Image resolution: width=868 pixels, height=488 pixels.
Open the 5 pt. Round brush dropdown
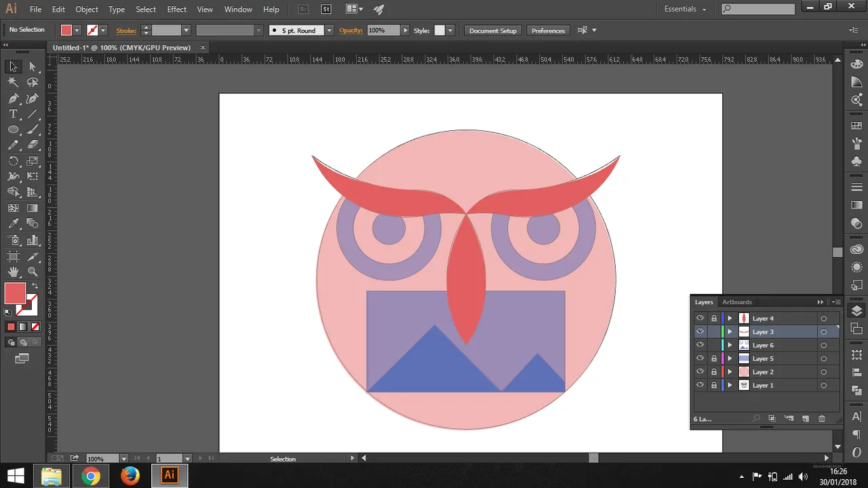tap(329, 31)
